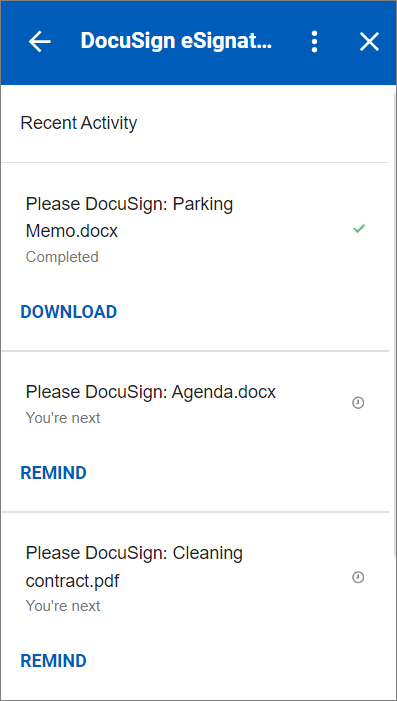Click the Completed status text
397x701 pixels.
(x=62, y=257)
